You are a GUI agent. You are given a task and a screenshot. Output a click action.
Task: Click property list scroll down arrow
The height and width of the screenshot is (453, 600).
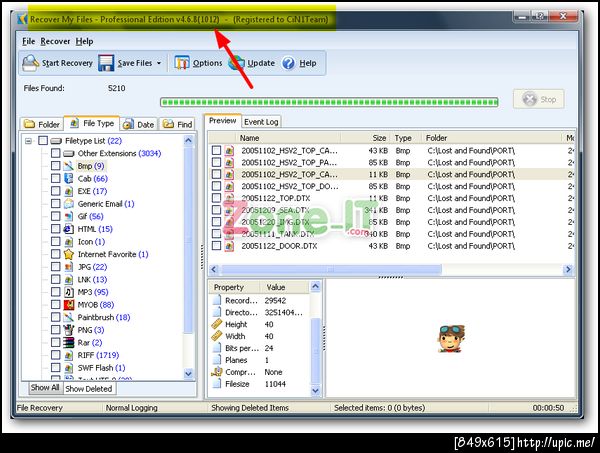(x=315, y=390)
